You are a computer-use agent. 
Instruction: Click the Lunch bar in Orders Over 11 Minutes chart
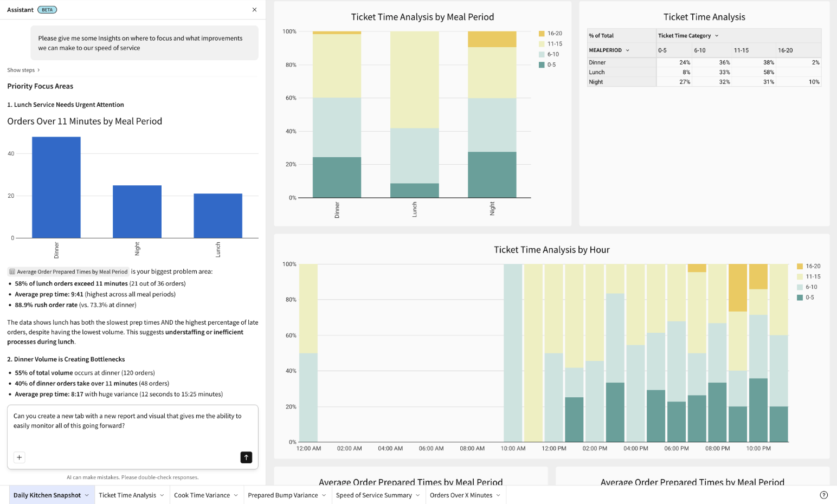click(x=218, y=216)
